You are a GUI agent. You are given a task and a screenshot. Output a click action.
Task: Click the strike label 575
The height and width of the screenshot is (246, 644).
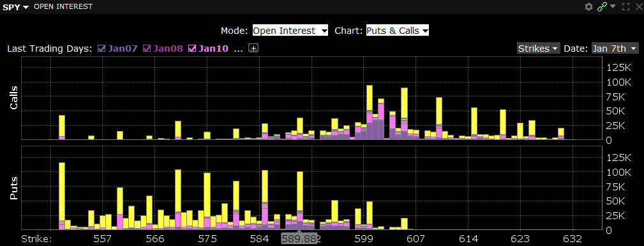click(207, 239)
